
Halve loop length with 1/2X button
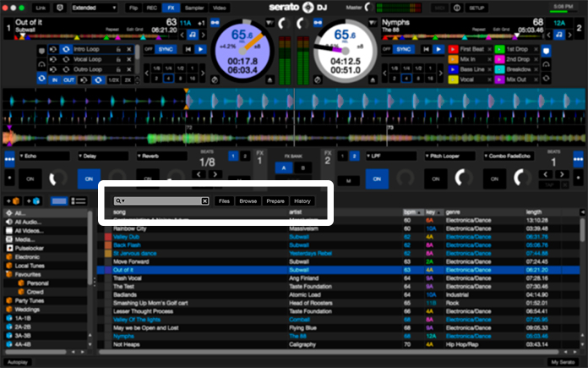(x=113, y=80)
